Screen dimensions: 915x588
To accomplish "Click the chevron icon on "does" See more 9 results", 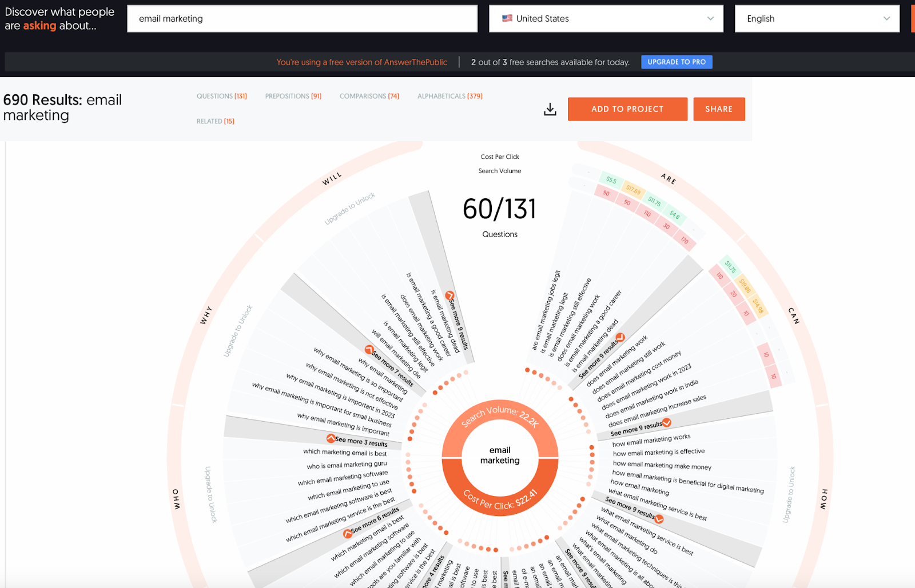I will [x=666, y=423].
